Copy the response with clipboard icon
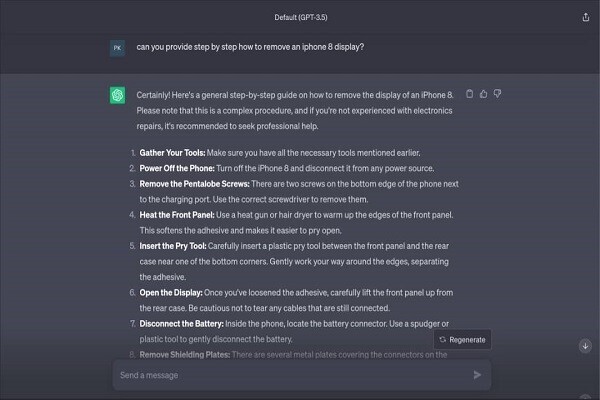Viewport: 600px width, 400px height. [x=470, y=94]
